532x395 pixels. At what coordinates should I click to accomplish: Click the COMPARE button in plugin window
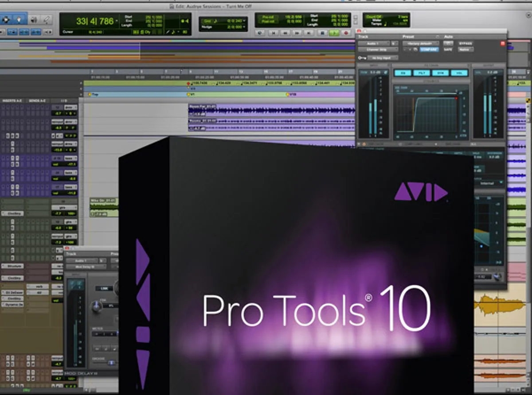coord(429,50)
